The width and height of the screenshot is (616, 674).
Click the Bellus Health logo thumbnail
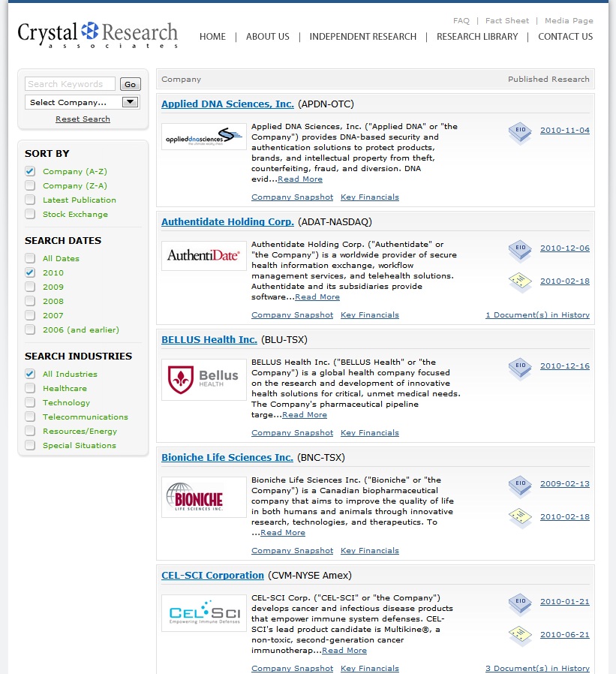[x=203, y=380]
